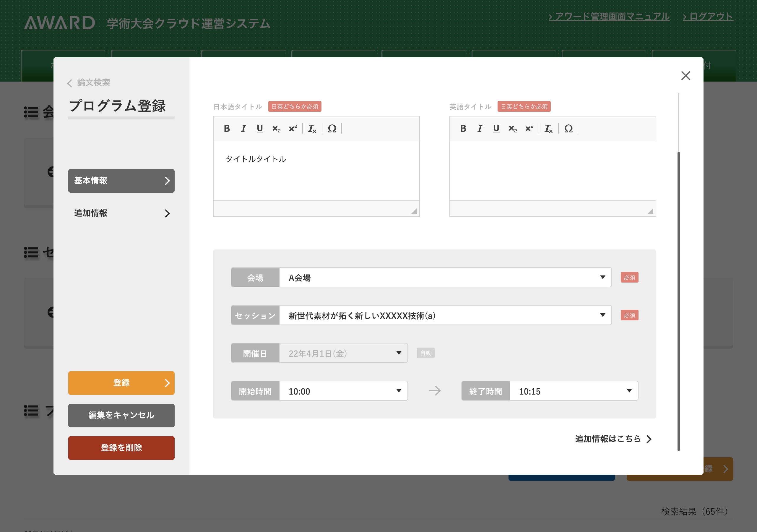Switch to 追加情報 section in sidebar
The width and height of the screenshot is (757, 532).
[121, 213]
